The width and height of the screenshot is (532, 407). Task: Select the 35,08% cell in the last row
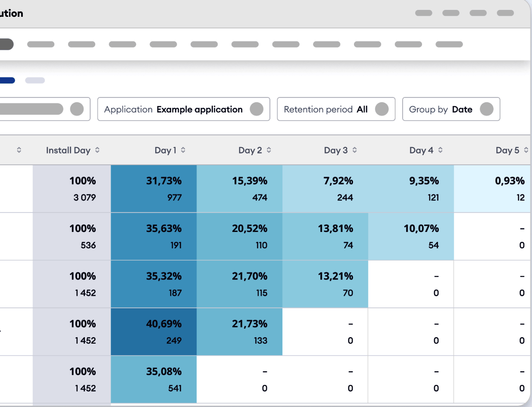[x=153, y=379]
